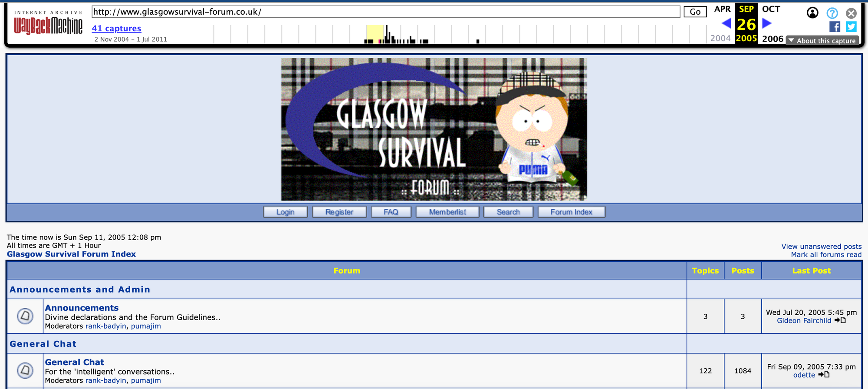The height and width of the screenshot is (389, 868).
Task: Open rank-badyin moderator profile under General Chat
Action: tap(106, 380)
